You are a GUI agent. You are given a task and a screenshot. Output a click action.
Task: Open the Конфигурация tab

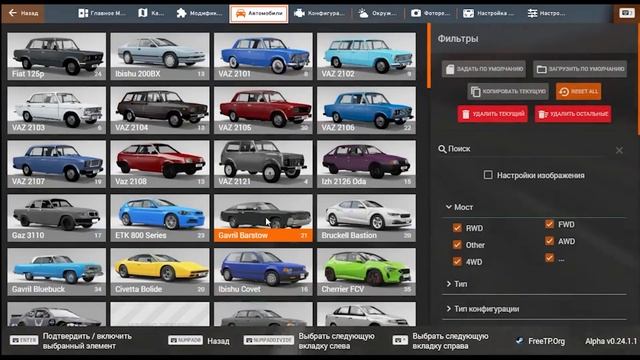tap(319, 13)
